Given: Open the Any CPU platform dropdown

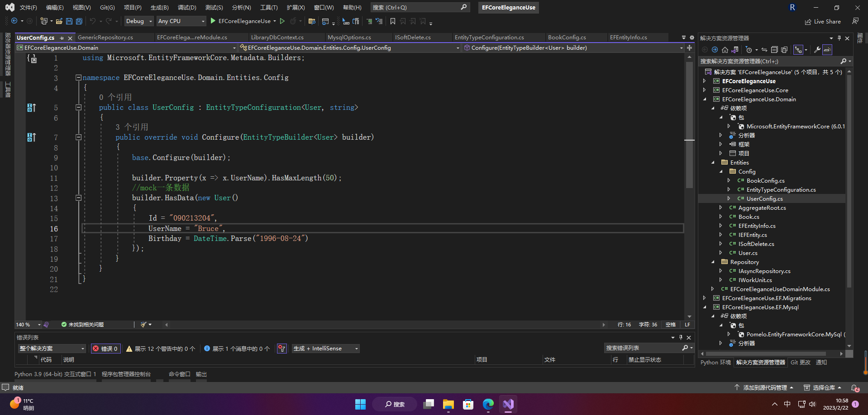Looking at the screenshot, I should click(x=181, y=21).
